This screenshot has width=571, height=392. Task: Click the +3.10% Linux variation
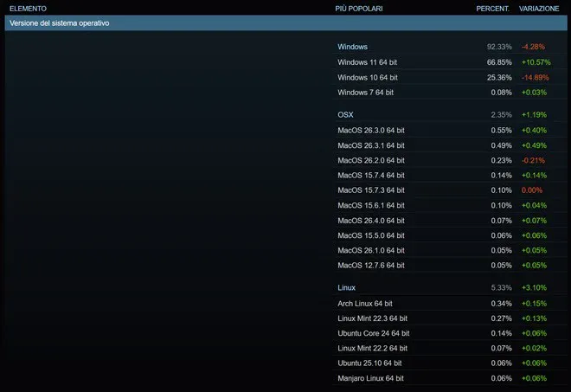[x=534, y=287]
